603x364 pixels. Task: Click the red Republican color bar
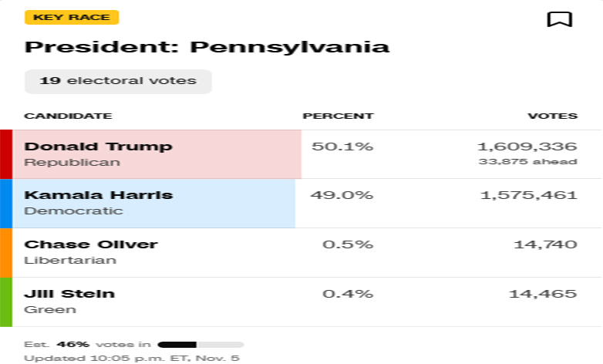6,154
